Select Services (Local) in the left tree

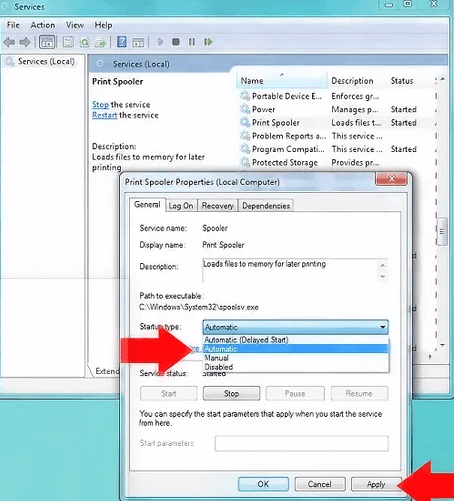[x=46, y=61]
